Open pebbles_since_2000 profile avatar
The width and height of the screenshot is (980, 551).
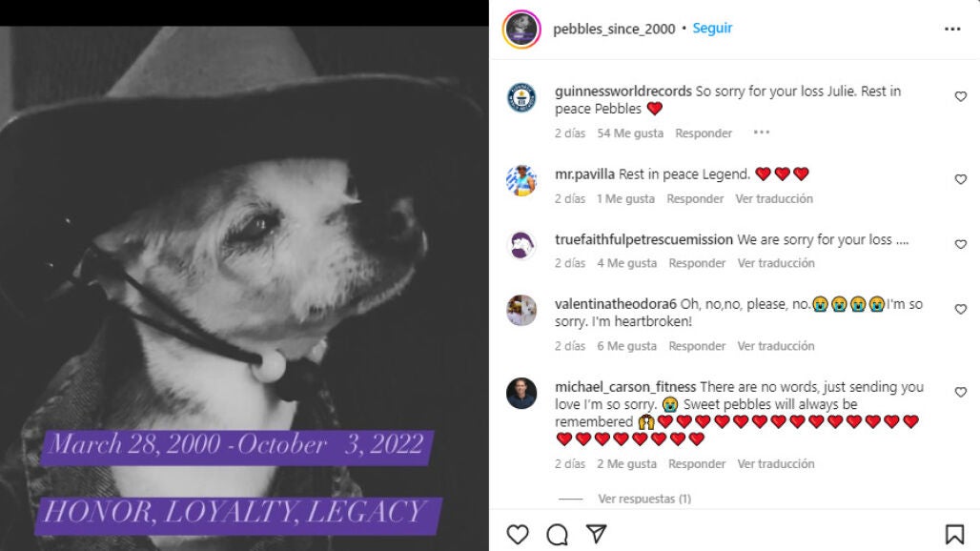click(x=521, y=30)
